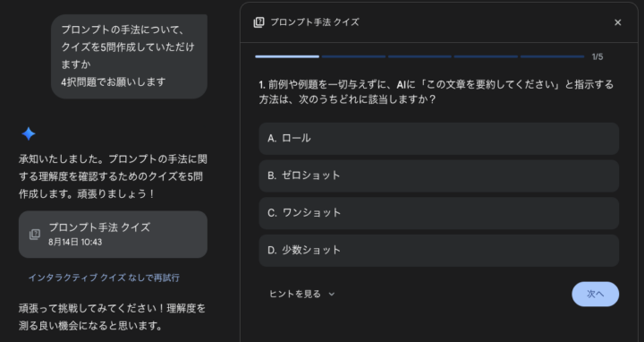The width and height of the screenshot is (644, 342).
Task: Click the last progress bar segment
Action: pyautogui.click(x=552, y=56)
